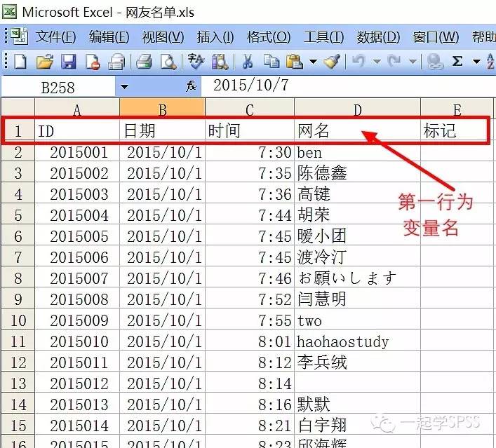Open the 窗口(W) menu
The image size is (496, 448).
[436, 37]
